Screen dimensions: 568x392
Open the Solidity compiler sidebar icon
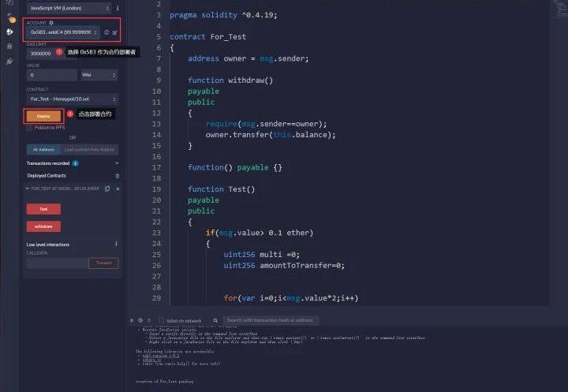tap(9, 18)
